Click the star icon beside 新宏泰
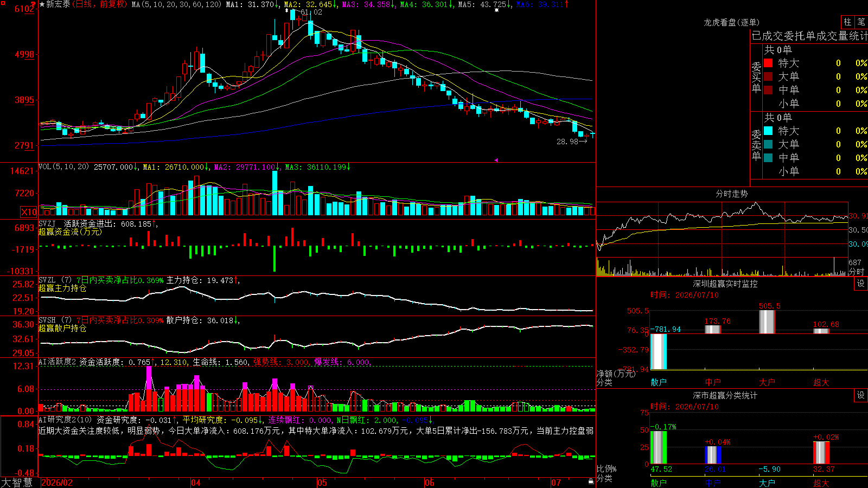This screenshot has height=488, width=868. point(42,4)
